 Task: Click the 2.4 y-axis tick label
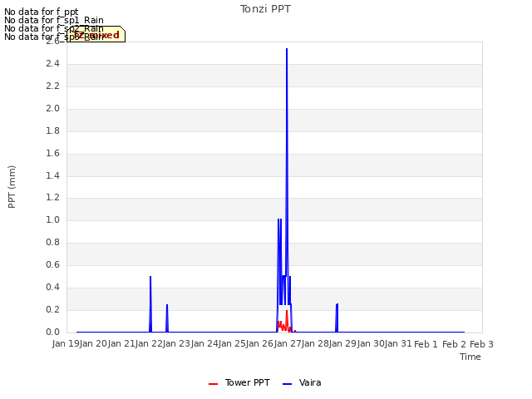[52, 63]
